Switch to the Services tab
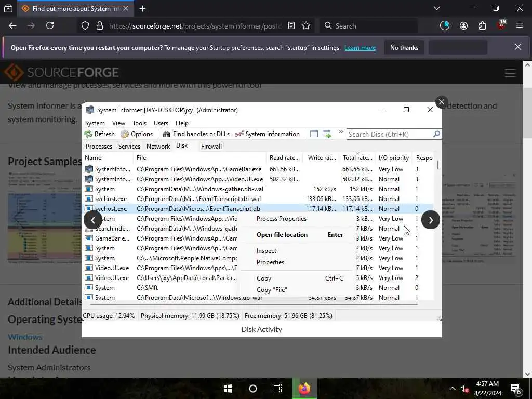This screenshot has width=532, height=399. click(129, 147)
